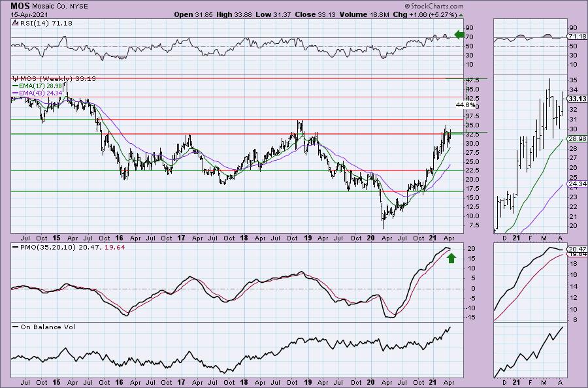Image resolution: width=588 pixels, height=388 pixels.
Task: Click the 37.5 price axis label
Action: 472,116
